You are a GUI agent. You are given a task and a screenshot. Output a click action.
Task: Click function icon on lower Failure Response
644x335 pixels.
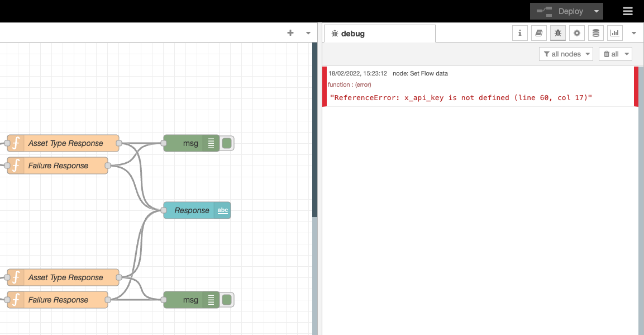16,300
